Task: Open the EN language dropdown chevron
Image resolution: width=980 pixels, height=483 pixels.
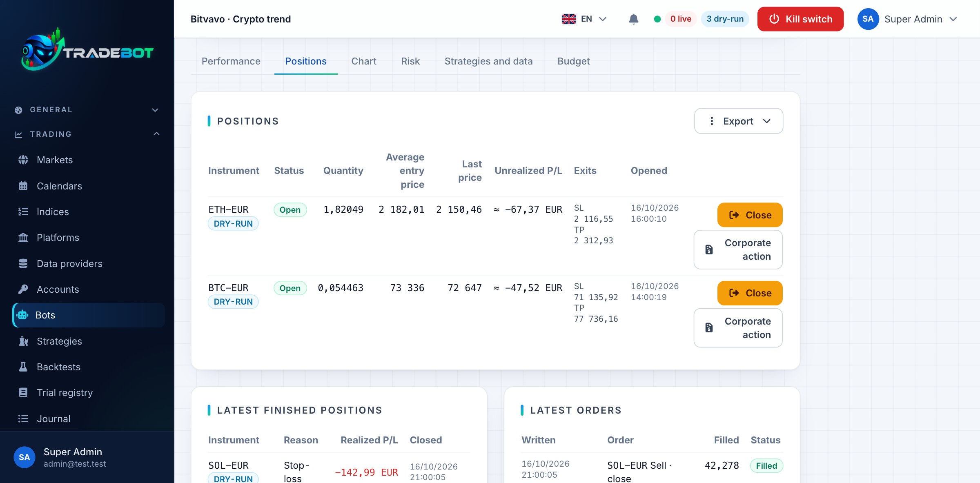Action: click(x=603, y=19)
